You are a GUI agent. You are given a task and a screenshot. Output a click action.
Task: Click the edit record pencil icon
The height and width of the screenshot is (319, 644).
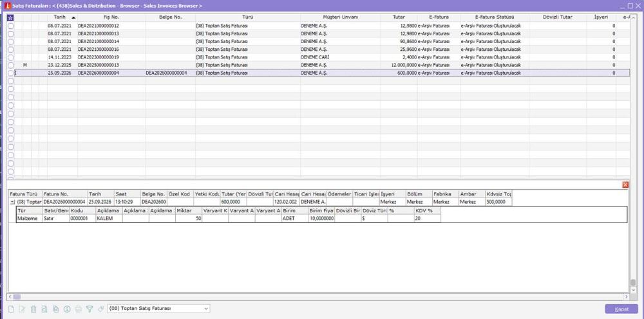pyautogui.click(x=22, y=309)
